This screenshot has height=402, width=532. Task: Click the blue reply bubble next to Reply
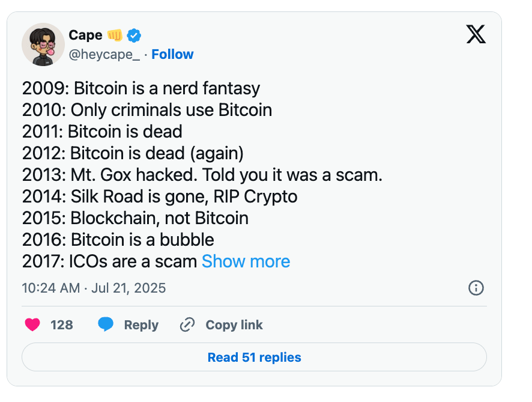tap(106, 324)
